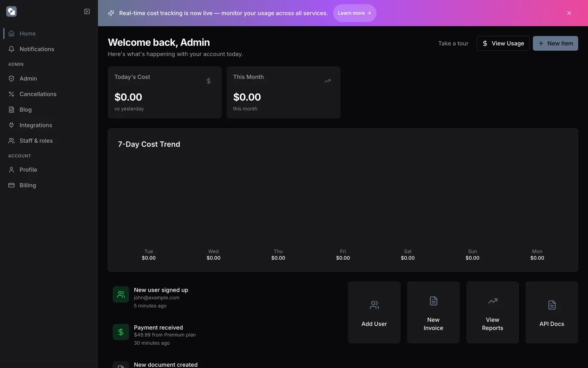Select Integrations in the sidebar

49,125
